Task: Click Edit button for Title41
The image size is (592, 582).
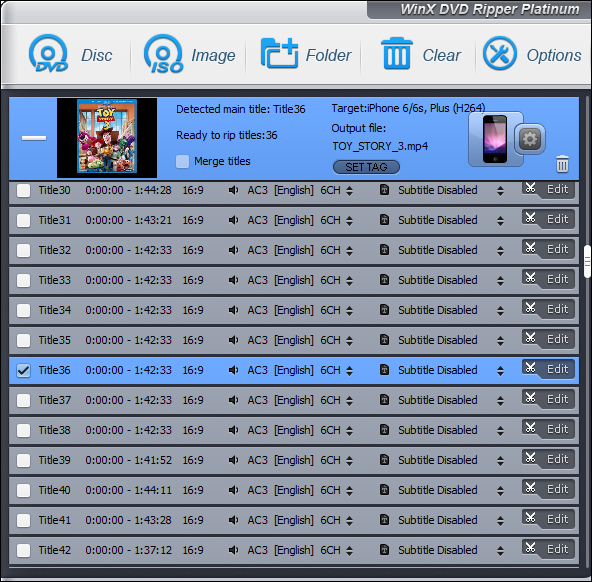Action: point(549,519)
